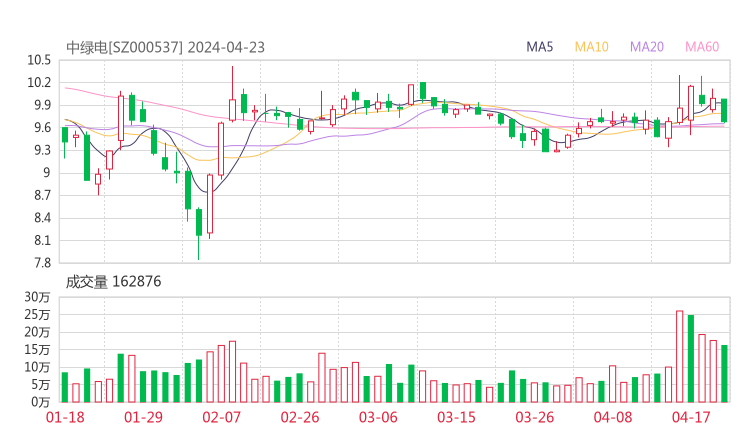Click the tallest volume bar near 26万
Viewport: 740px width, 440px height.
click(x=680, y=356)
